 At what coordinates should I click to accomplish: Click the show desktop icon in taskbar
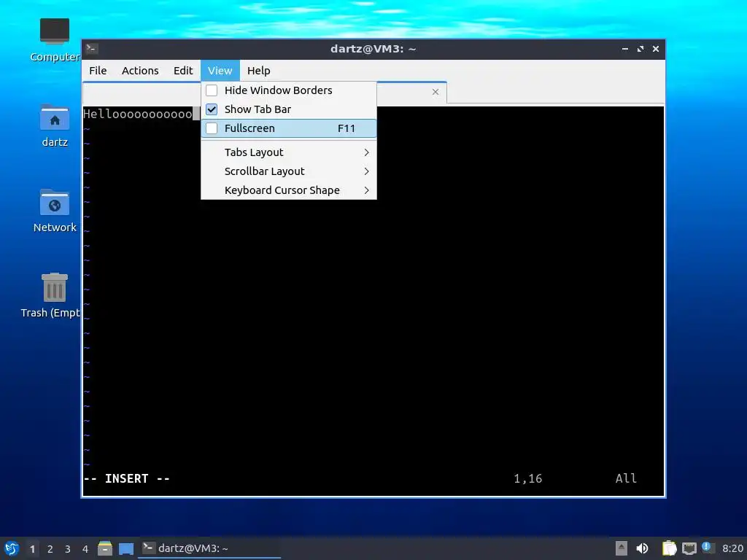pos(125,548)
